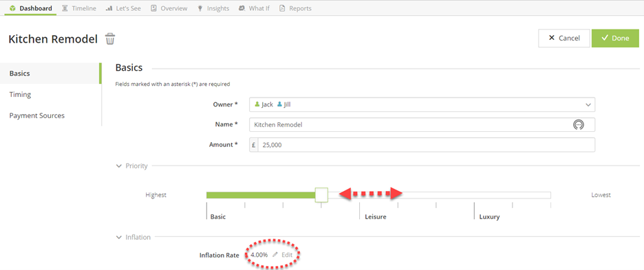Click Jill's blue person icon in Owner
Screen dimensions: 644x270
(x=280, y=104)
